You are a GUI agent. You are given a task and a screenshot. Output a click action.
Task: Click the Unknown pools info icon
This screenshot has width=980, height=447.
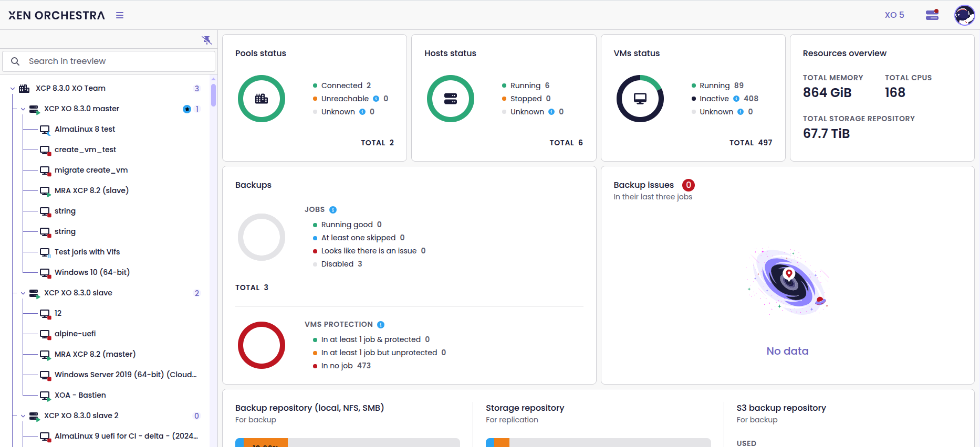[362, 112]
